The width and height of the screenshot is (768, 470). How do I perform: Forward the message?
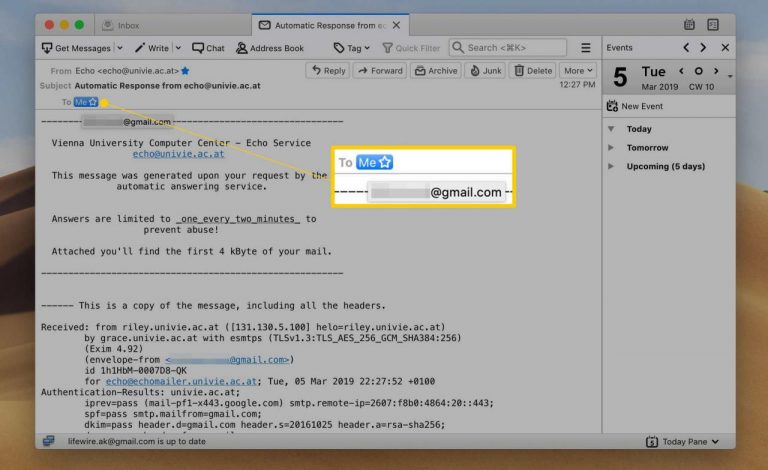380,70
